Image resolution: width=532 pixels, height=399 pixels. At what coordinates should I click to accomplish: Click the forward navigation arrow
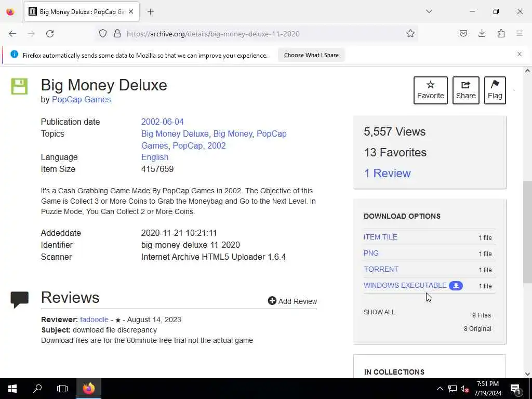click(31, 34)
